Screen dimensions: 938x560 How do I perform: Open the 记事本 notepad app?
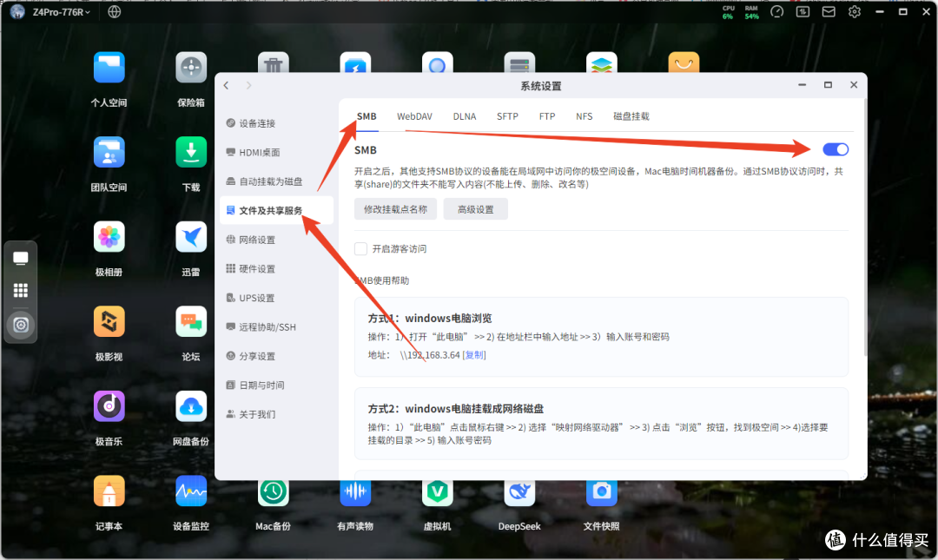[109, 491]
